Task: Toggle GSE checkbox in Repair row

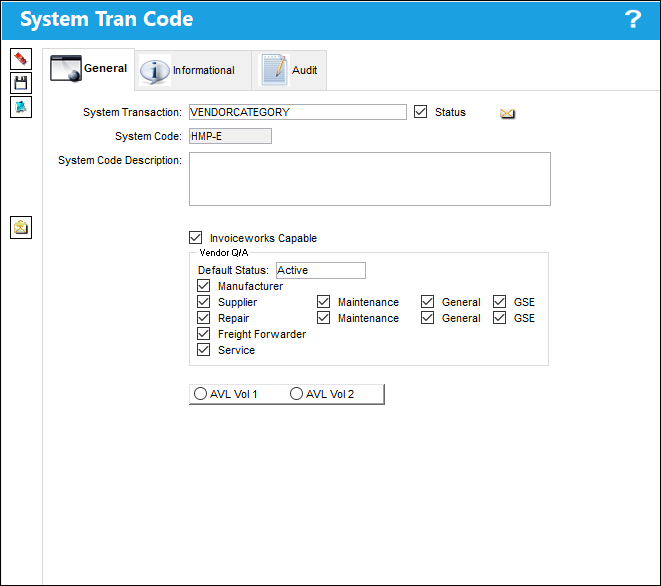Action: tap(500, 317)
